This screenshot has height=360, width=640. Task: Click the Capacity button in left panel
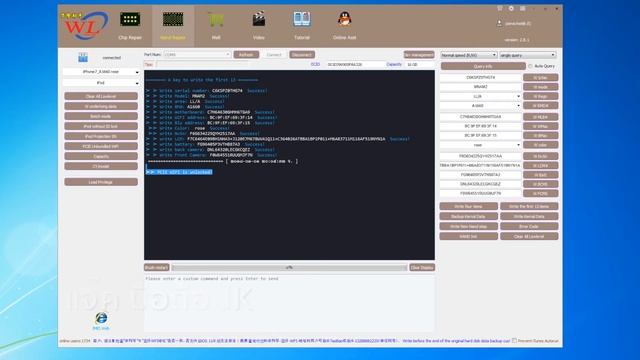pyautogui.click(x=101, y=156)
